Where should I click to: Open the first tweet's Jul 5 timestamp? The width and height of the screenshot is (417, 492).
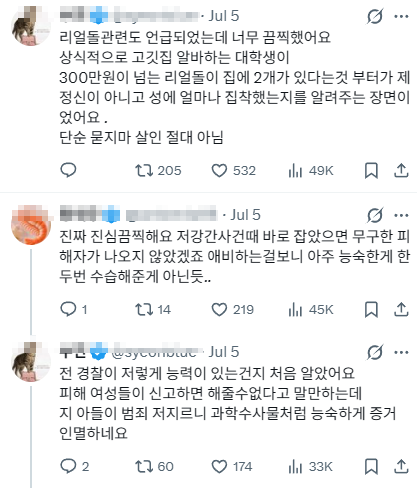pos(224,16)
